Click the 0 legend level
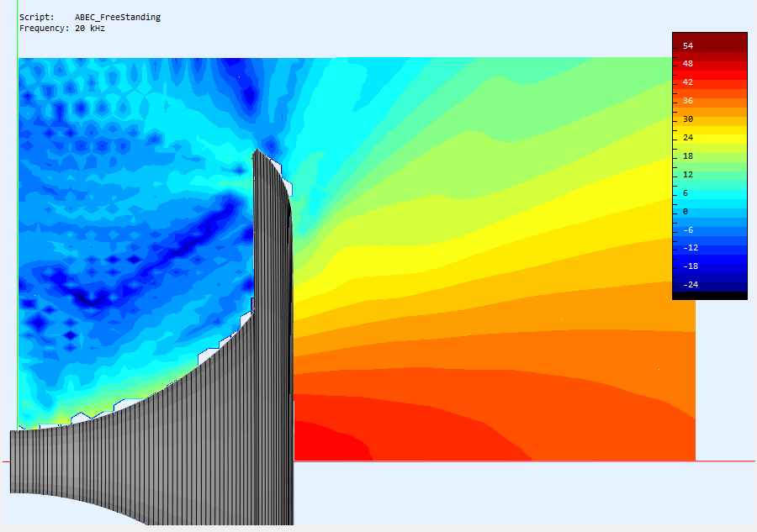 coord(685,212)
